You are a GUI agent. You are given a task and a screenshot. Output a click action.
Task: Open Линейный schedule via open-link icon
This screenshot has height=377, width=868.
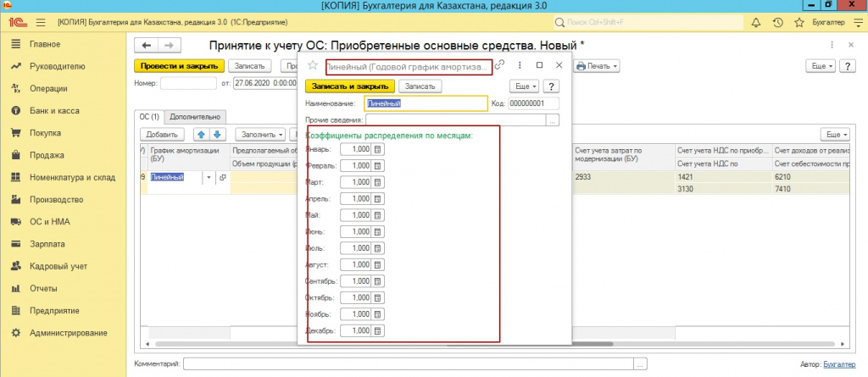223,178
